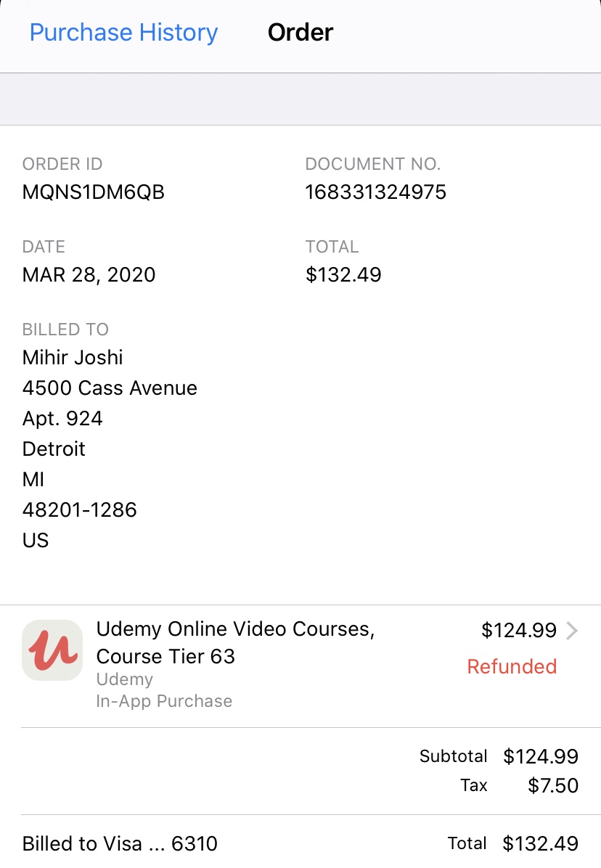Viewport: 601px width, 868px height.
Task: Tap the document number 168331324975
Action: pos(375,192)
